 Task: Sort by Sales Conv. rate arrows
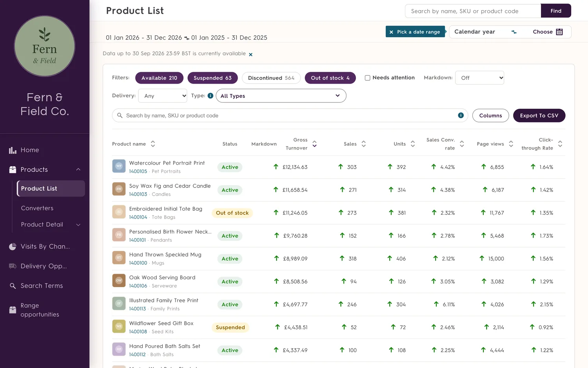[x=462, y=144]
